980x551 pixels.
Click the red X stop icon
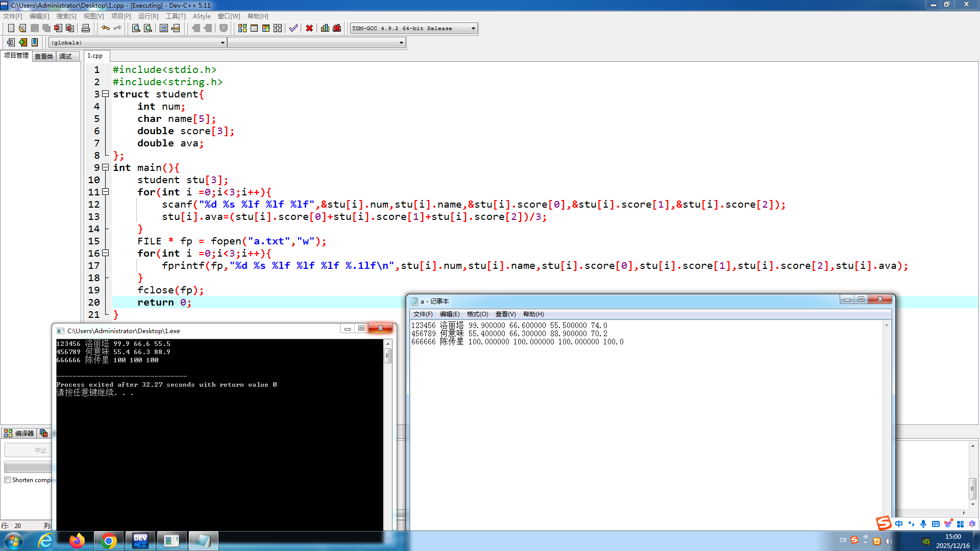click(x=309, y=28)
